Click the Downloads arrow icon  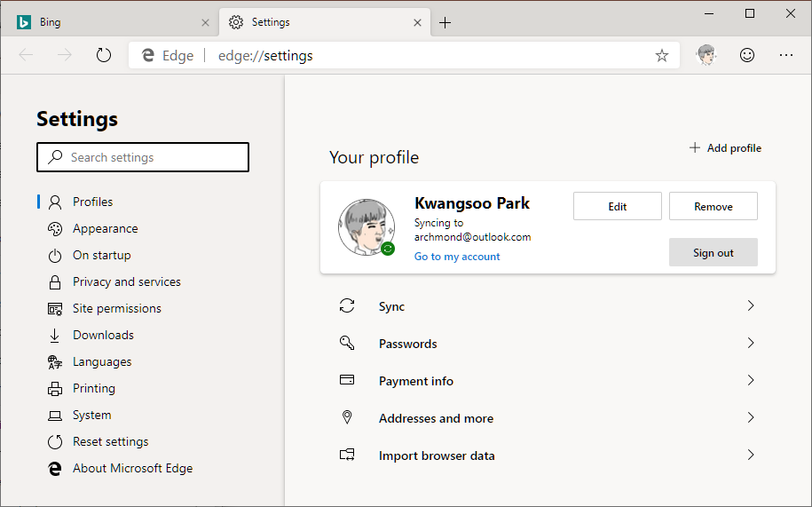click(x=55, y=336)
